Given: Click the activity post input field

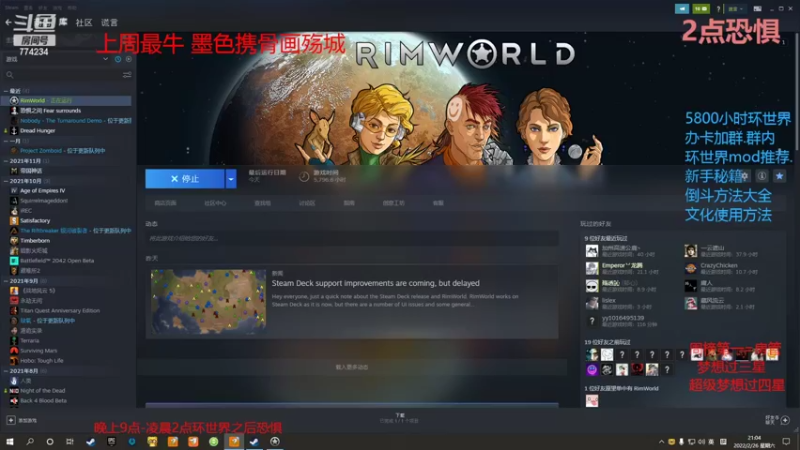Looking at the screenshot, I should coord(352,238).
